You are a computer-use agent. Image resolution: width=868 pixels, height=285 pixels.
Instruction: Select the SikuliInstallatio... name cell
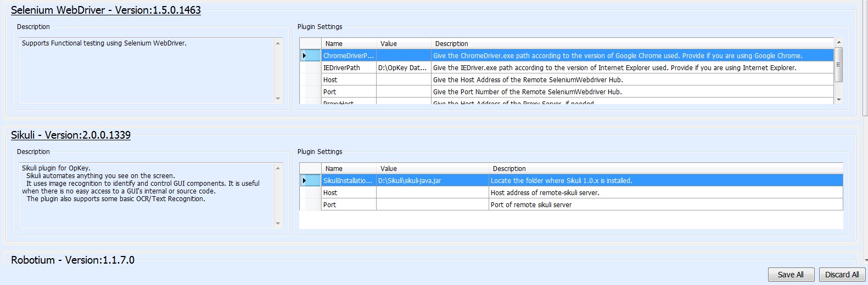click(x=349, y=180)
